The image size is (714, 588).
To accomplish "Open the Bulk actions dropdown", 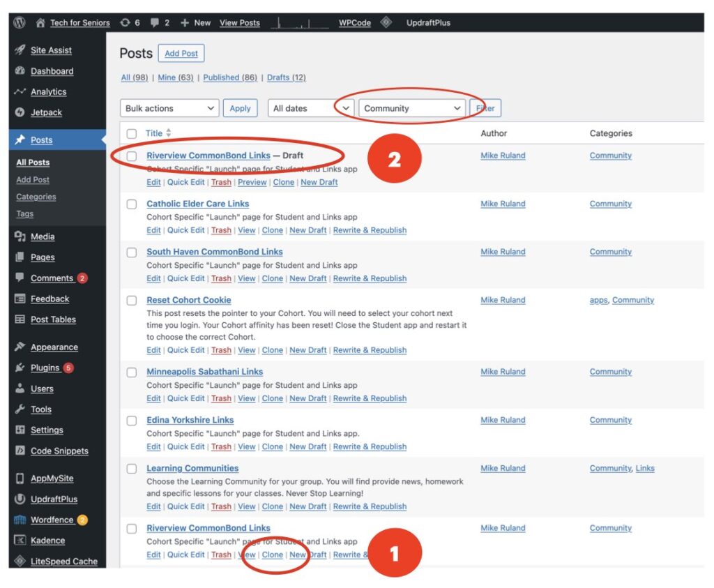I will click(x=170, y=108).
